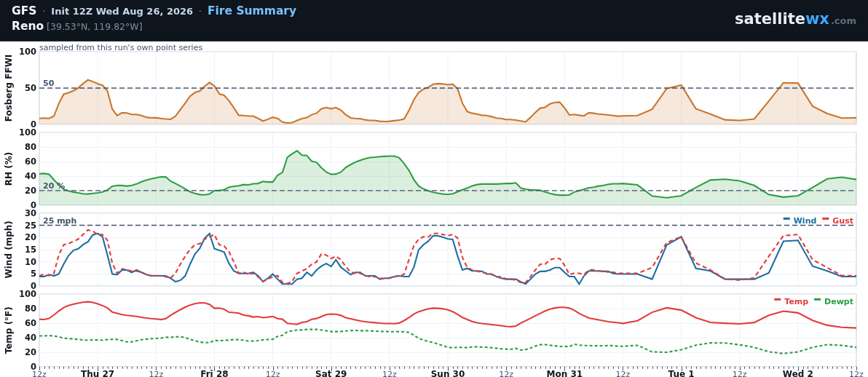Click the 20 % threshold label on RH chart
This screenshot has height=377, width=868.
(54, 186)
